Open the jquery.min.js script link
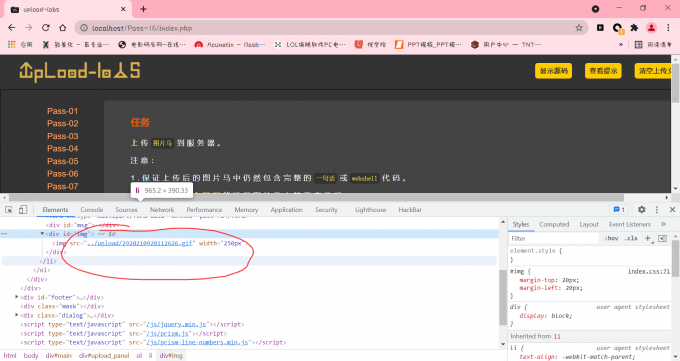 pyautogui.click(x=176, y=325)
